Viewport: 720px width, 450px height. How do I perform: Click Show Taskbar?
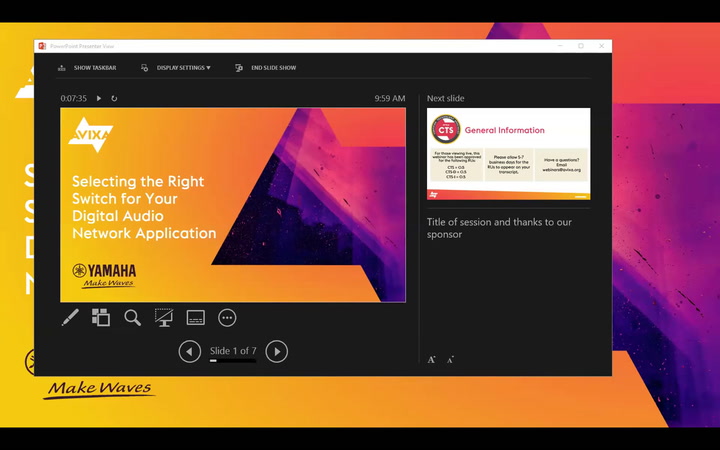pyautogui.click(x=87, y=68)
